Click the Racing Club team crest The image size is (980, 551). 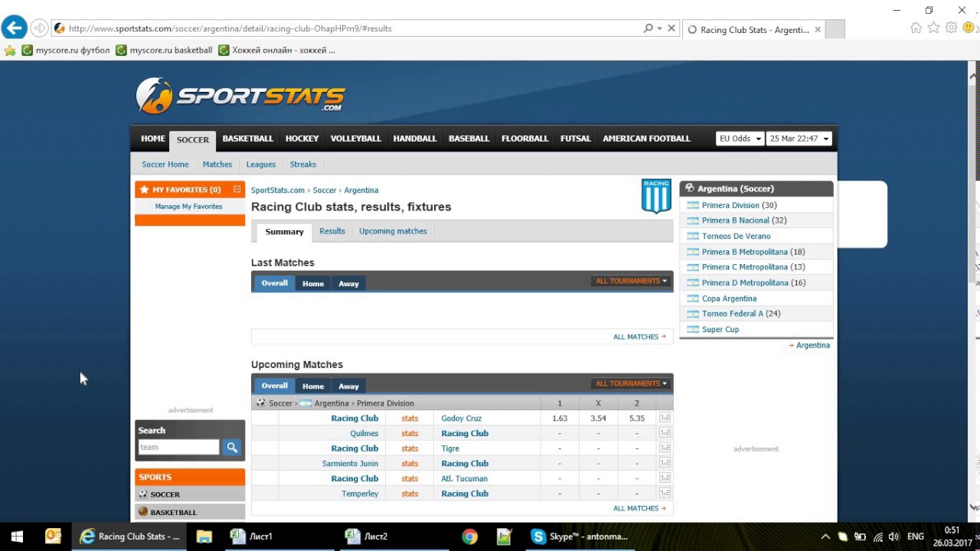[656, 196]
